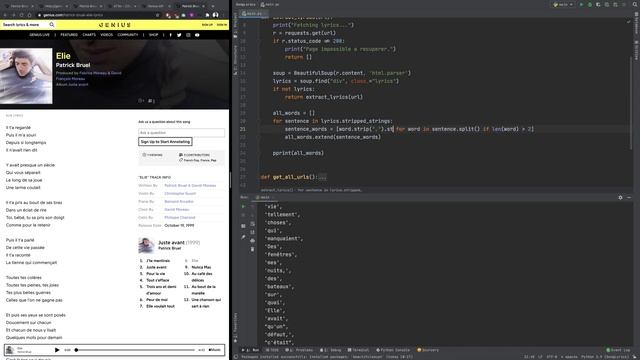Image resolution: width=640 pixels, height=360 pixels.
Task: Click PyCharm Search Everywhere magnifier
Action: [x=635, y=4]
